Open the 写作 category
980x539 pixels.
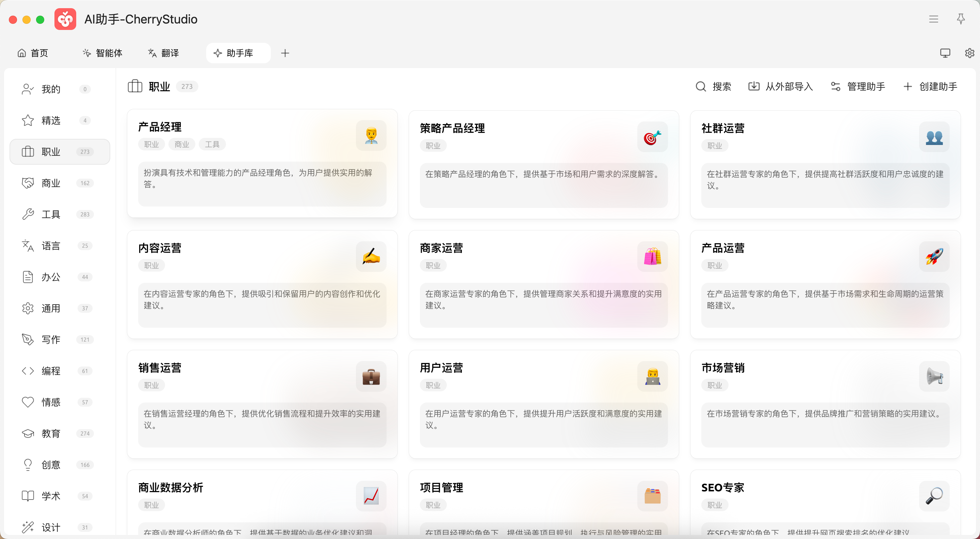[x=60, y=339]
